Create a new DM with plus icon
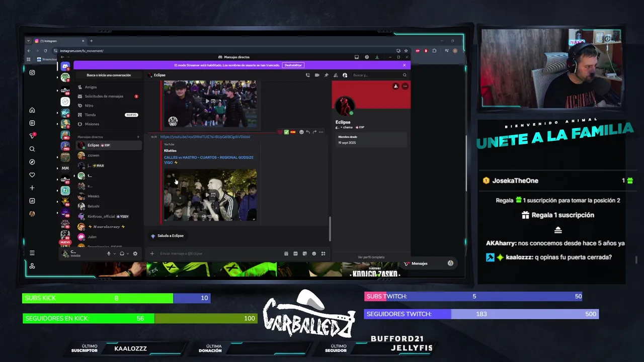The width and height of the screenshot is (644, 362). (138, 137)
